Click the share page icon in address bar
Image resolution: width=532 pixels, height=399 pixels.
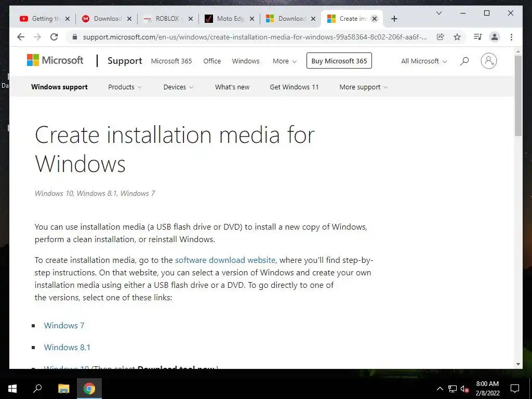(441, 37)
